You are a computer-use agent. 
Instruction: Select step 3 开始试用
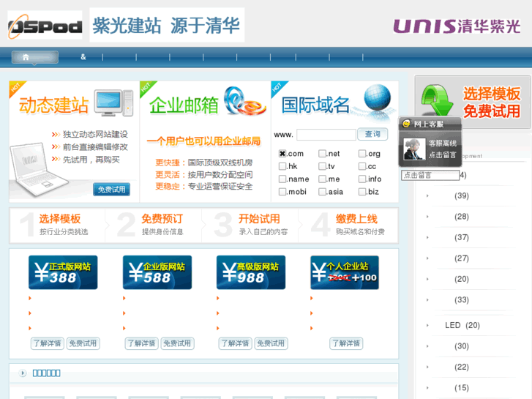click(x=250, y=225)
